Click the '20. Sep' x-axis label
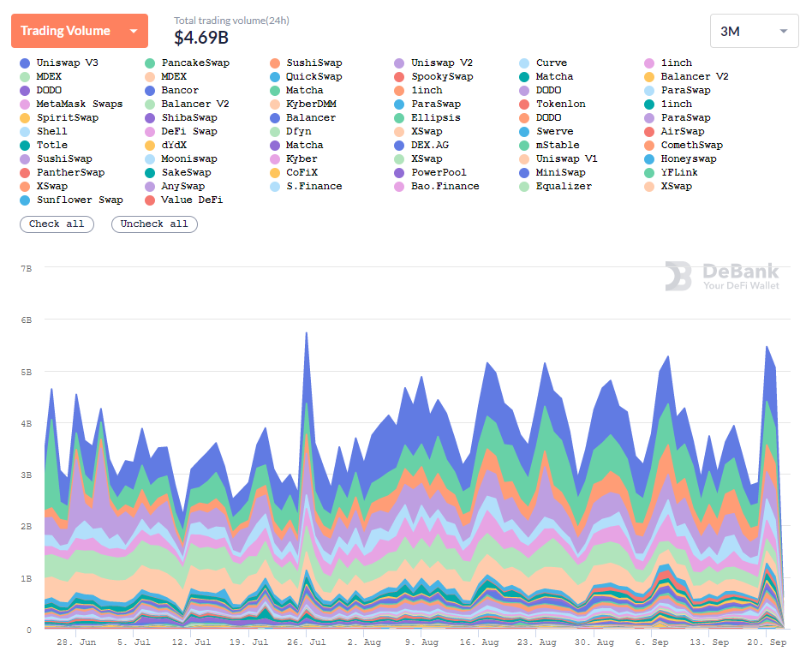 click(x=767, y=642)
